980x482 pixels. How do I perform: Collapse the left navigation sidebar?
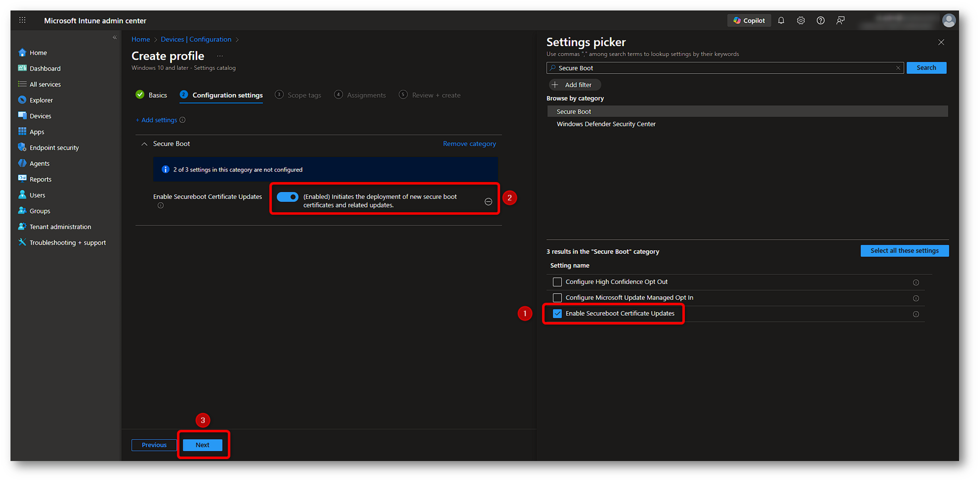pos(114,37)
